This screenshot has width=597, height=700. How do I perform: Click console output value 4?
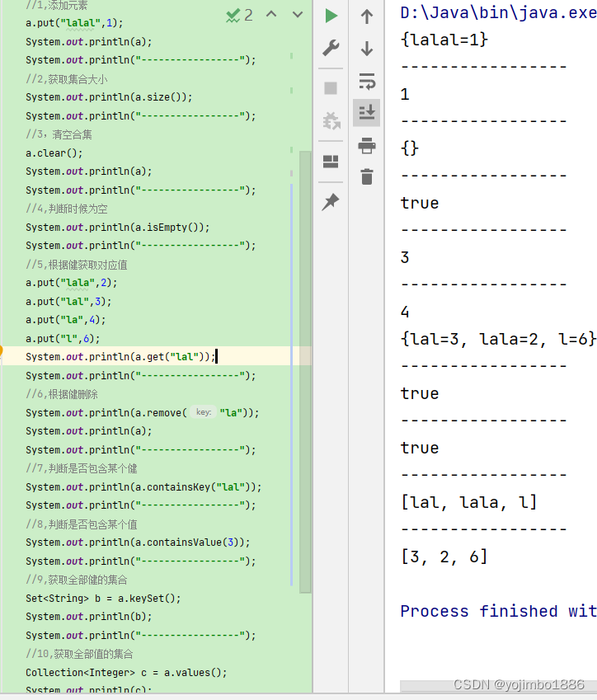coord(405,312)
